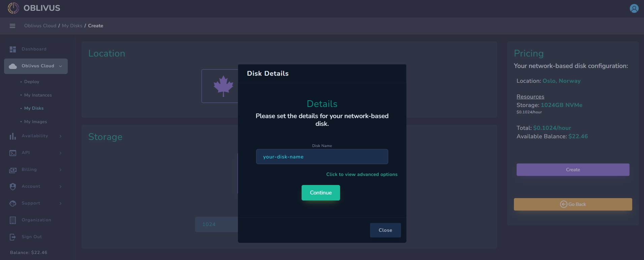Click the OBLIVUS brand name
644x260 pixels.
point(42,8)
